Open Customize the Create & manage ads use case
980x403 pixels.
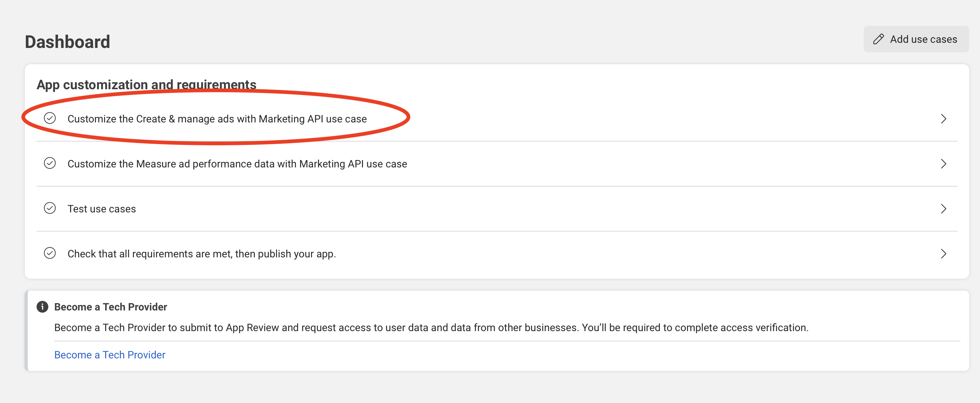click(217, 119)
